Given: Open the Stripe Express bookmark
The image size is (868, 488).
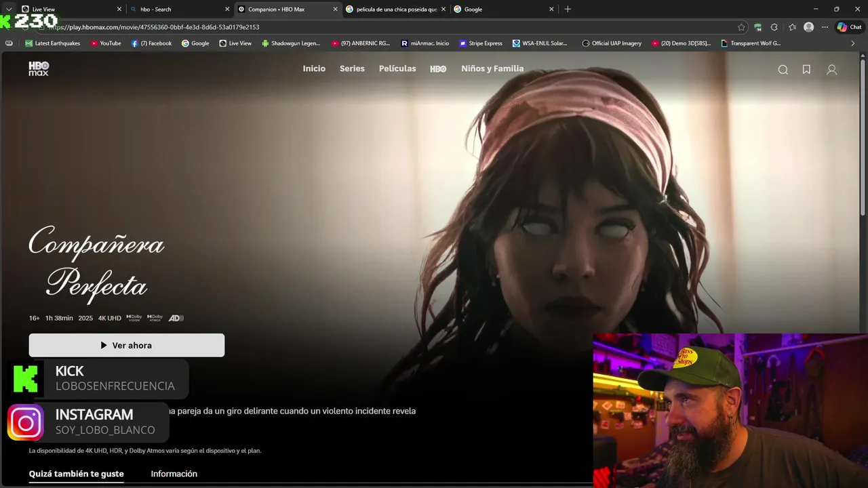Looking at the screenshot, I should pyautogui.click(x=481, y=43).
